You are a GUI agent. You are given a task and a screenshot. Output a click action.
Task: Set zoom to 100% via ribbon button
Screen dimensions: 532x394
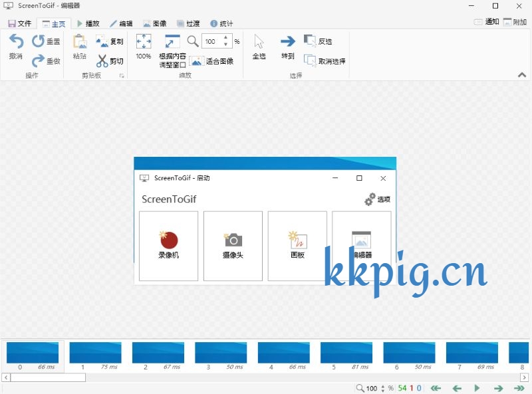click(x=144, y=47)
